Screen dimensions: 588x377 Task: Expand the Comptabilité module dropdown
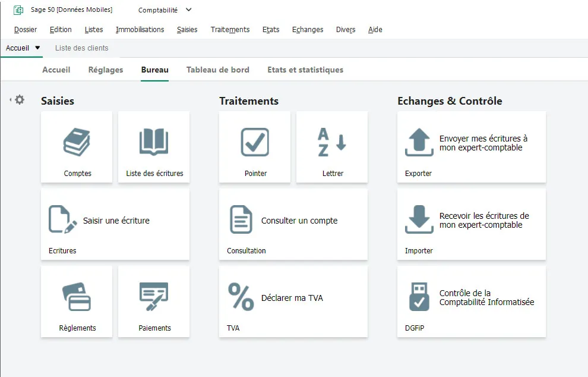(x=189, y=10)
